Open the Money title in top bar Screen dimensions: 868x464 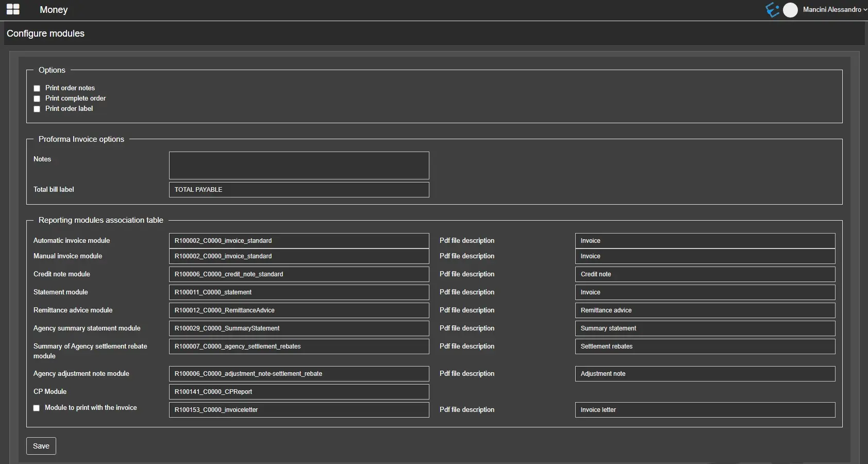point(54,10)
